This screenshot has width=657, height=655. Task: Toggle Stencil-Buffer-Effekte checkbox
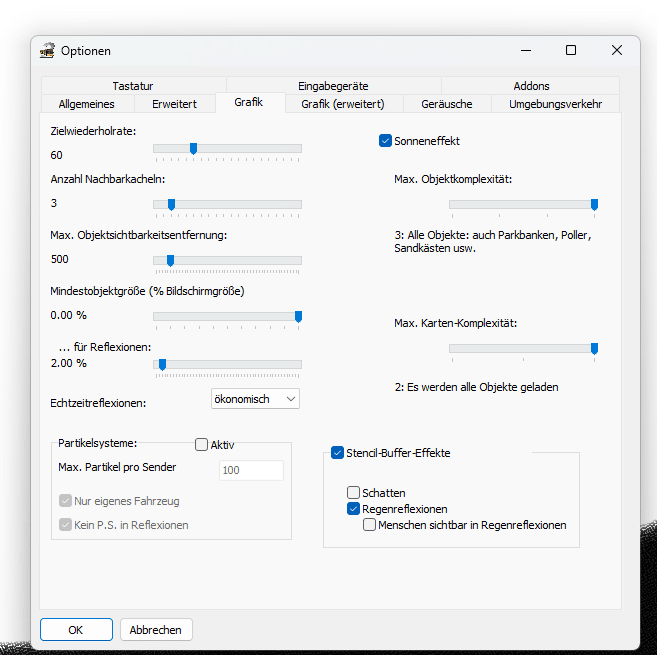[337, 453]
